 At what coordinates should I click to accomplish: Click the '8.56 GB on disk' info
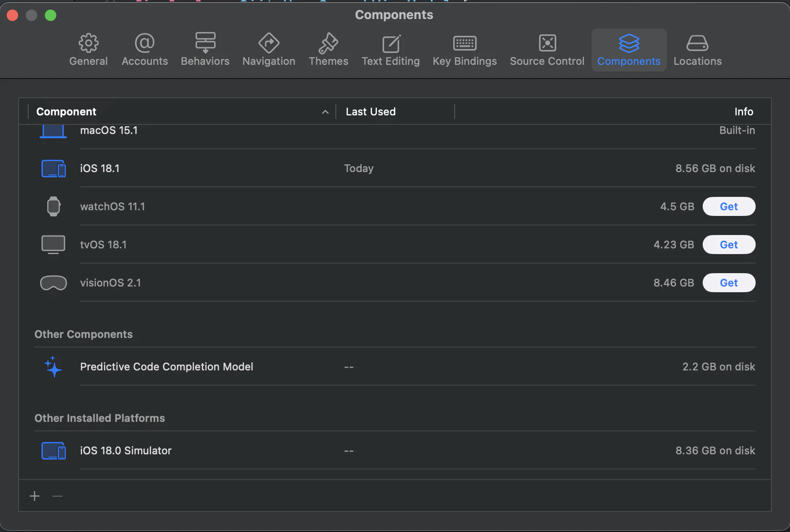(715, 168)
